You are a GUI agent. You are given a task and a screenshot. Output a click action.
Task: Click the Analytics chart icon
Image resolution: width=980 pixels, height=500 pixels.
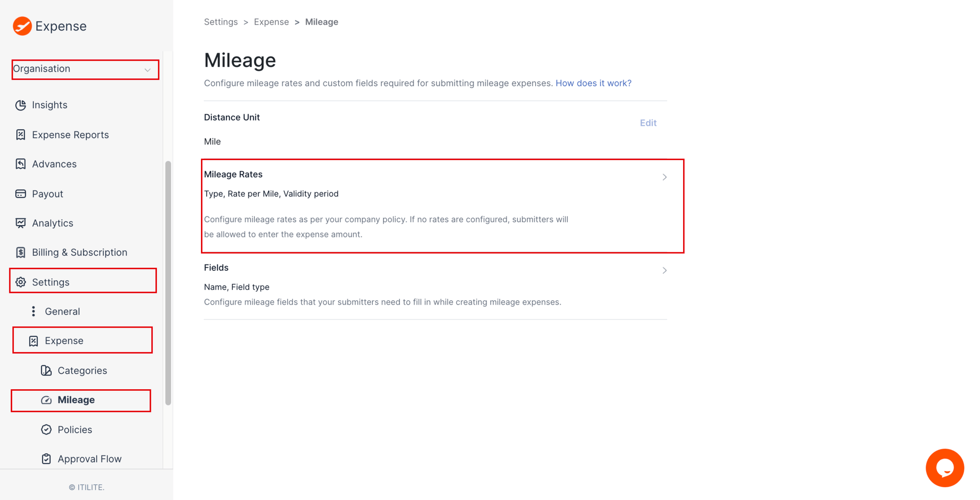point(21,223)
